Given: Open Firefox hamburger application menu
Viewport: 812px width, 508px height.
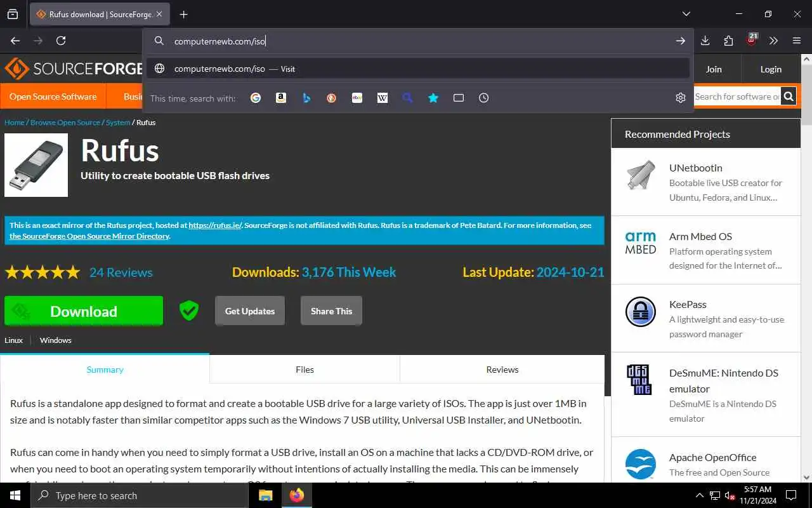Looking at the screenshot, I should 797,41.
